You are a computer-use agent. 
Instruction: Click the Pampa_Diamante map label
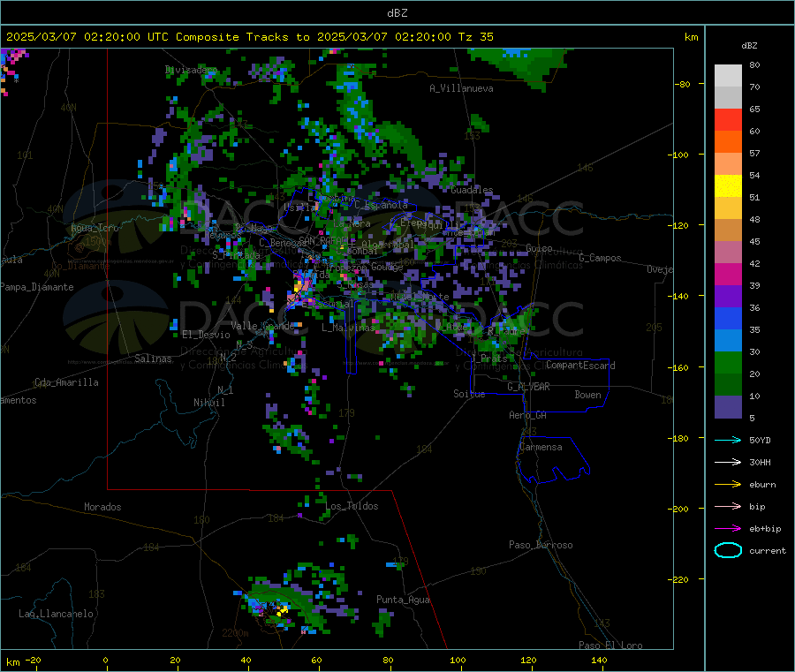click(x=37, y=287)
